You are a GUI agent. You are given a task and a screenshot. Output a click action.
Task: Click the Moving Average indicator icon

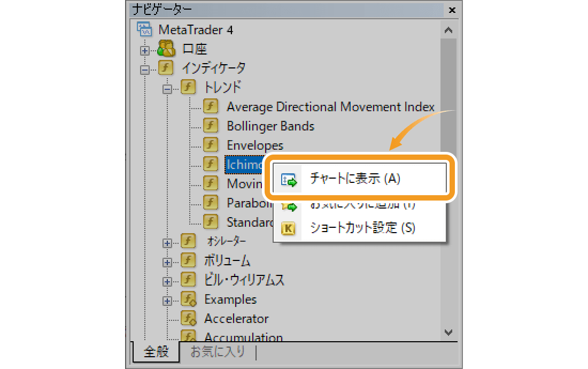click(x=211, y=183)
